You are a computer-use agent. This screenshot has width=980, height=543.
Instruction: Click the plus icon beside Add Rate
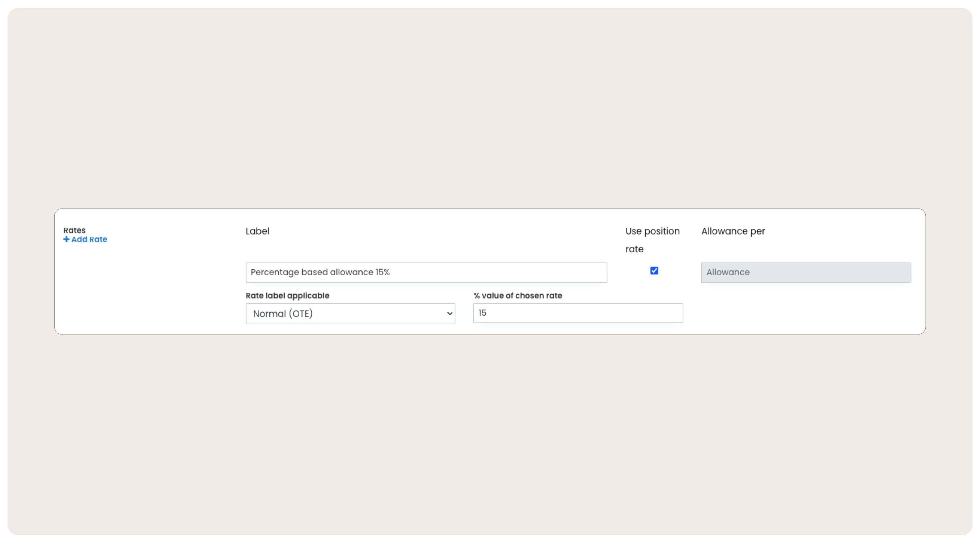pyautogui.click(x=66, y=239)
